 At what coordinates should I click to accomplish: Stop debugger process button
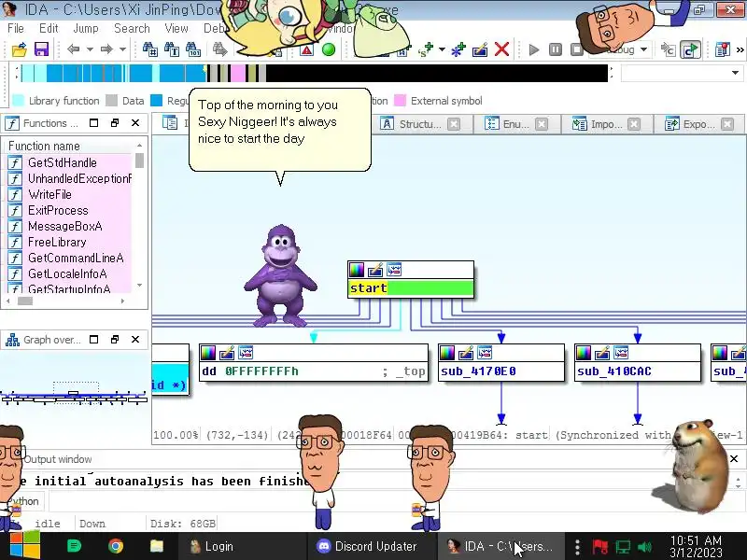577,49
